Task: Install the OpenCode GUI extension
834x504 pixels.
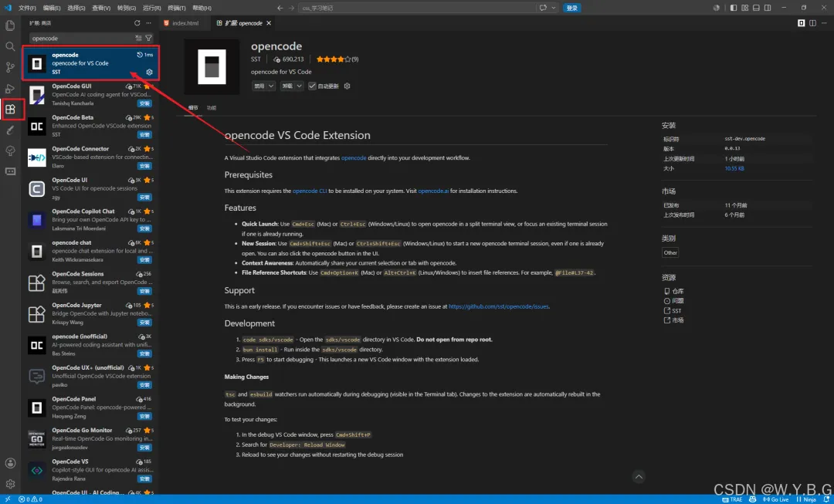Action: [144, 103]
